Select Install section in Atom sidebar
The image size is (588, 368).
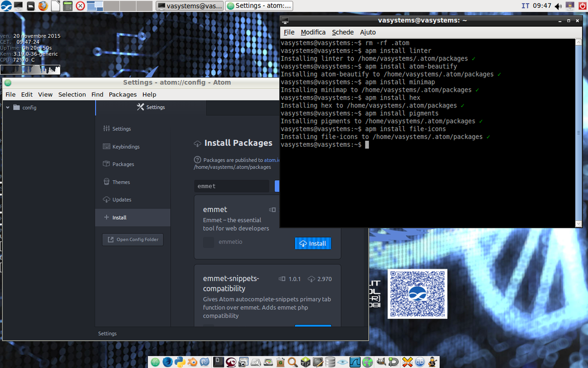(133, 217)
